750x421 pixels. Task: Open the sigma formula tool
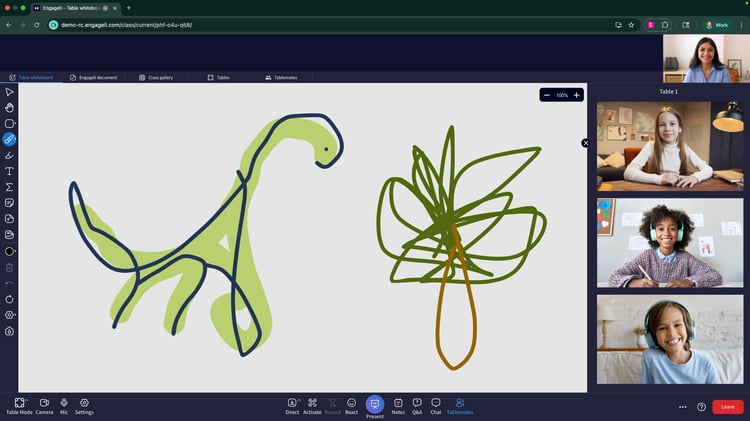[x=9, y=187]
